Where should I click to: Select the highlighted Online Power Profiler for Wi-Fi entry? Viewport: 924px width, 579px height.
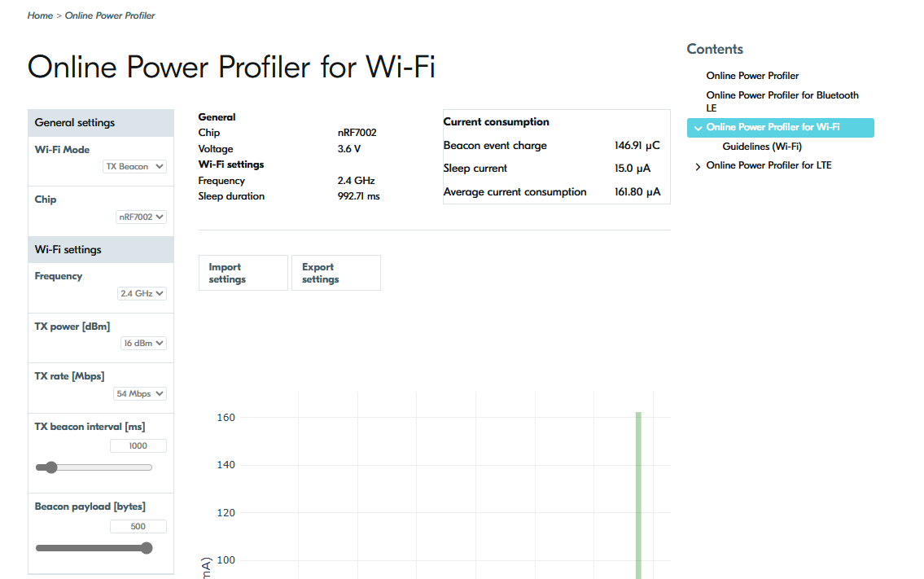click(776, 127)
